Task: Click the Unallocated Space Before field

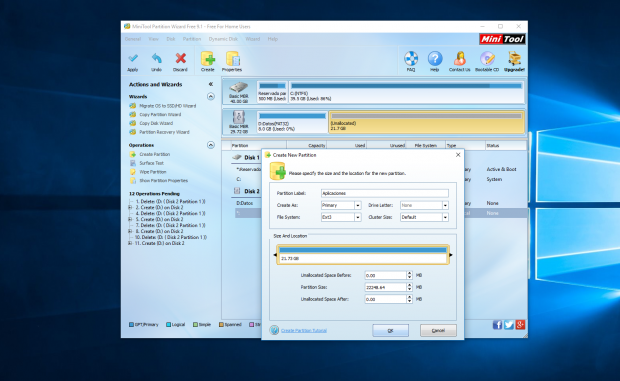Action: point(385,275)
